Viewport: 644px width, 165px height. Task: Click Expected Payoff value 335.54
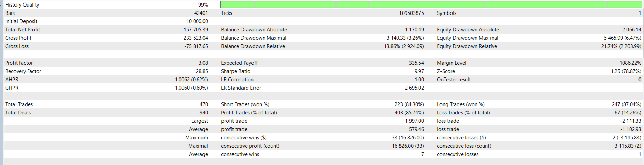pos(417,63)
